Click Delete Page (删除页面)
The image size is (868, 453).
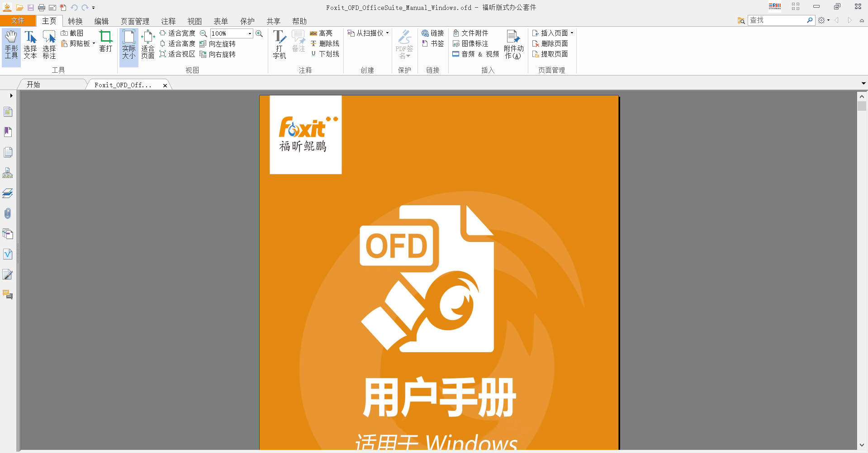(x=550, y=43)
